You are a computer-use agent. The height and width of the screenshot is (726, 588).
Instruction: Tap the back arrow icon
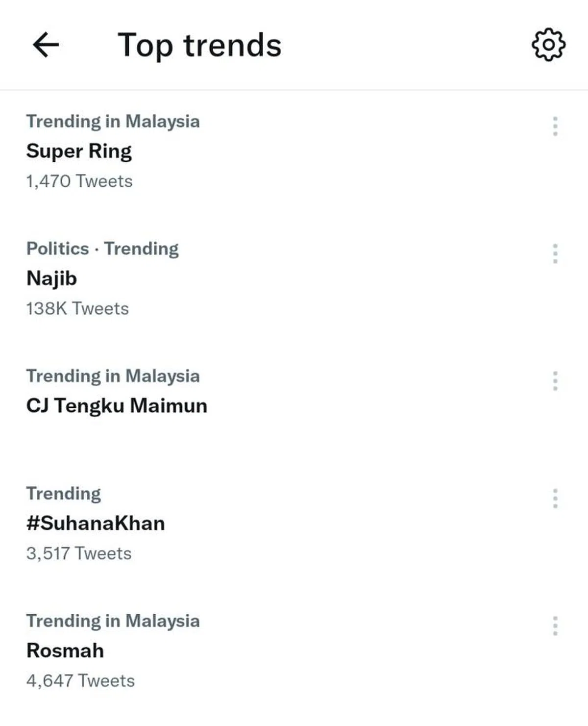coord(46,45)
